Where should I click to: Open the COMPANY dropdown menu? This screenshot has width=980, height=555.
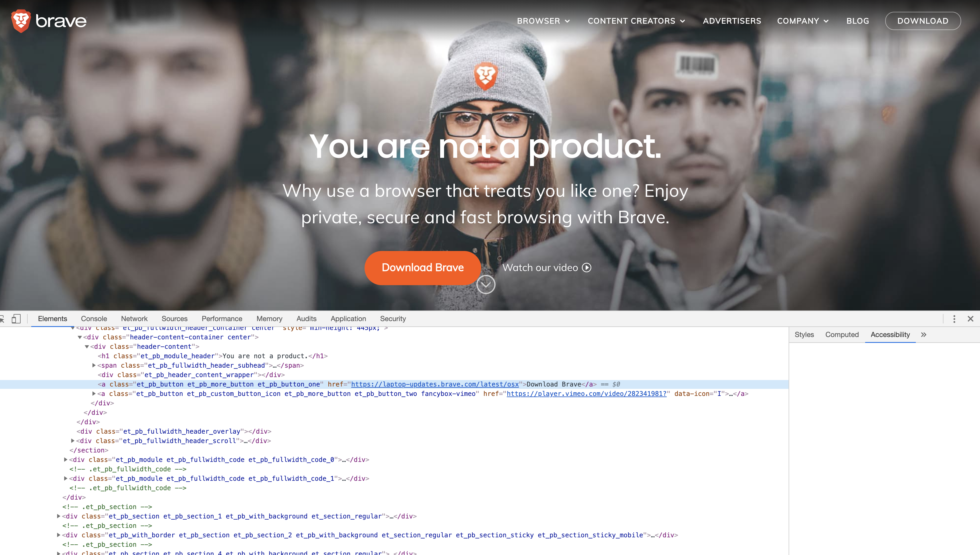point(803,21)
